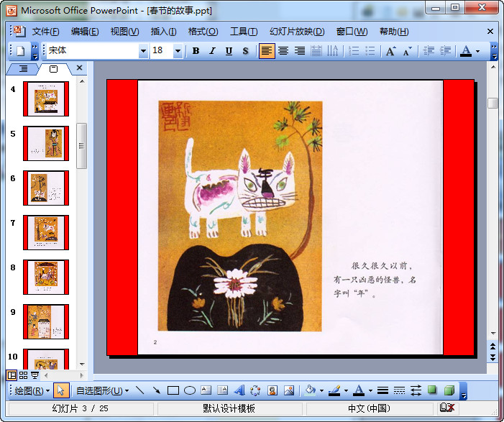504x422 pixels.
Task: Insert a vertical Text Box
Action: coord(222,391)
